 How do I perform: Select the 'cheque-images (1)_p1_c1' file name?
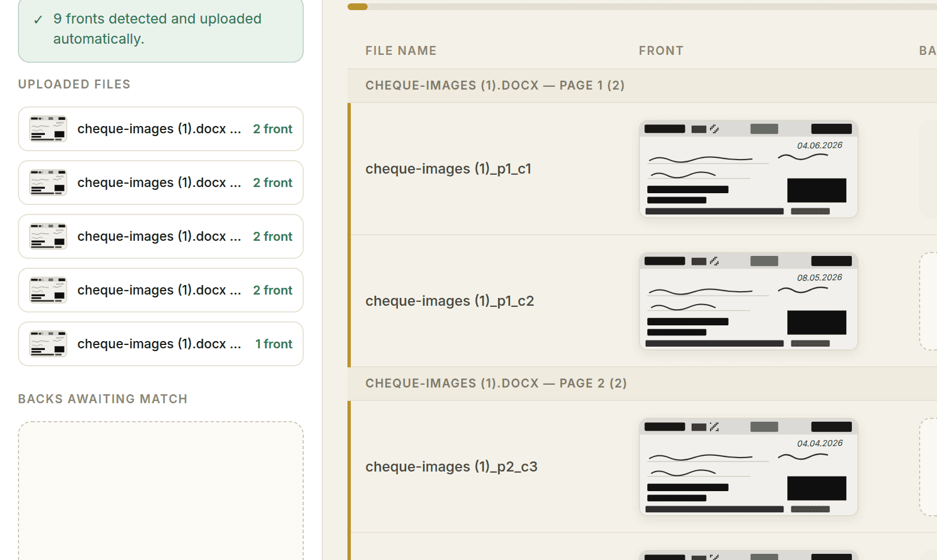pyautogui.click(x=448, y=169)
